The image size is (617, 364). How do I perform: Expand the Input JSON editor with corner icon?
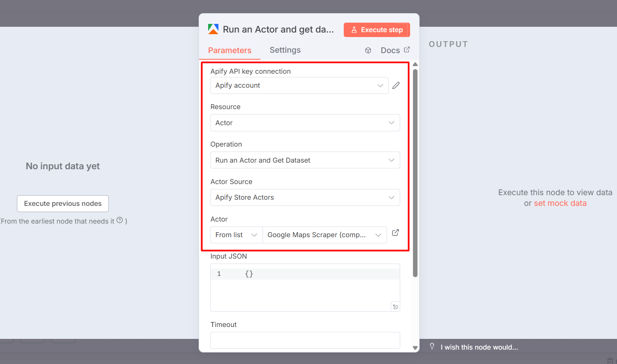pos(395,307)
